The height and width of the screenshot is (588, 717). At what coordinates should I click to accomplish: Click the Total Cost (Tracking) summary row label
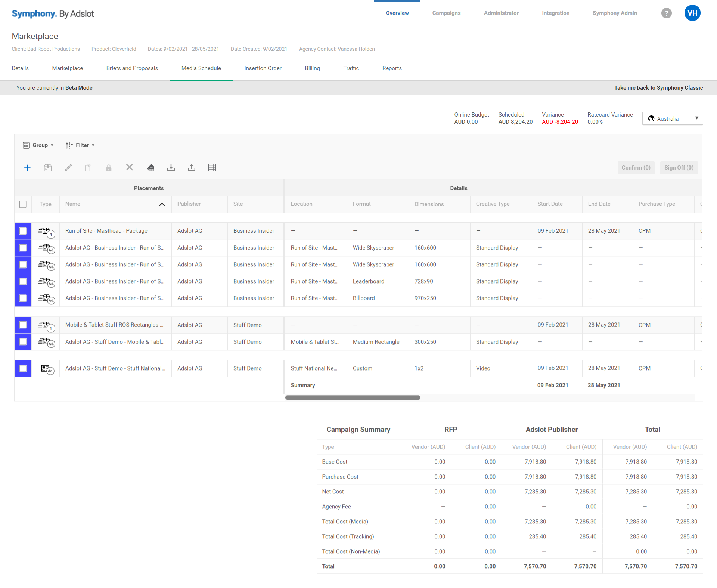[348, 536]
